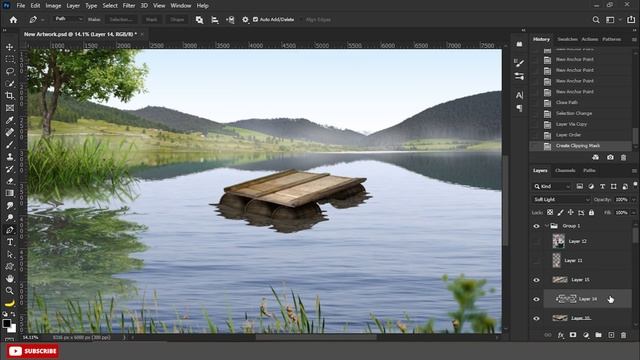The height and width of the screenshot is (360, 640).
Task: Select the Hand tool
Action: tap(9, 278)
